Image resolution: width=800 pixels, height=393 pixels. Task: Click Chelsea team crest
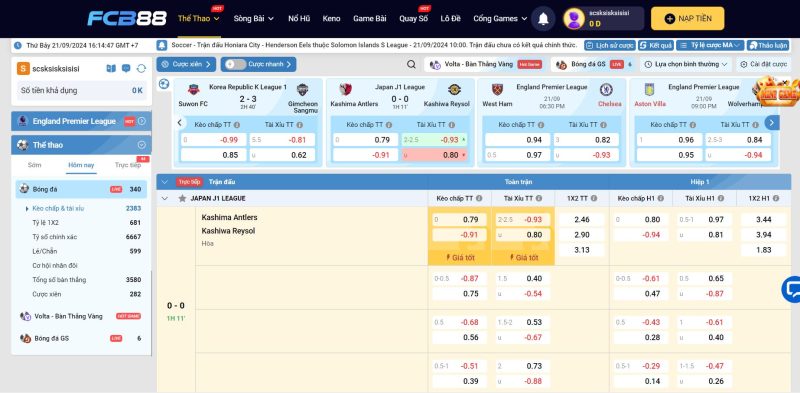[x=606, y=90]
